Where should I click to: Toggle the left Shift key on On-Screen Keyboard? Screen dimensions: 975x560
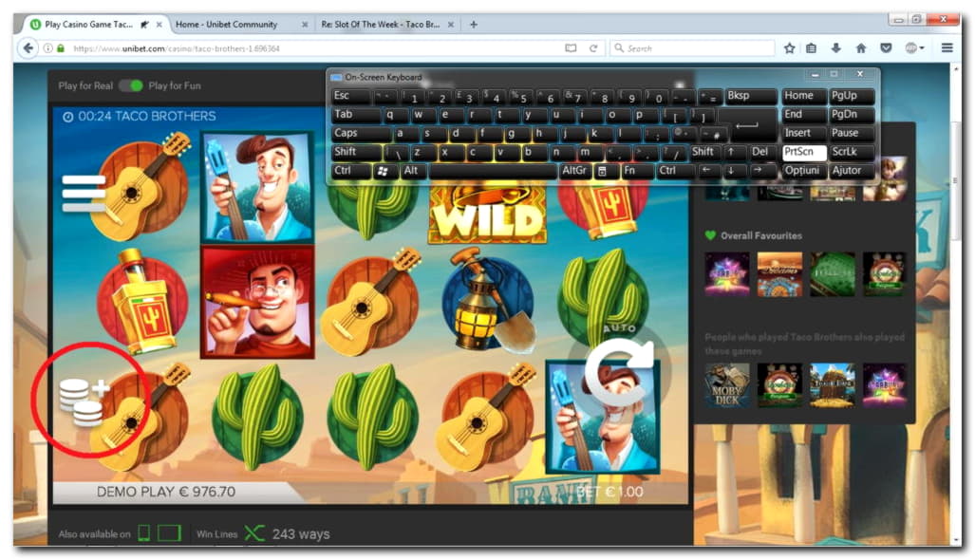pos(356,152)
